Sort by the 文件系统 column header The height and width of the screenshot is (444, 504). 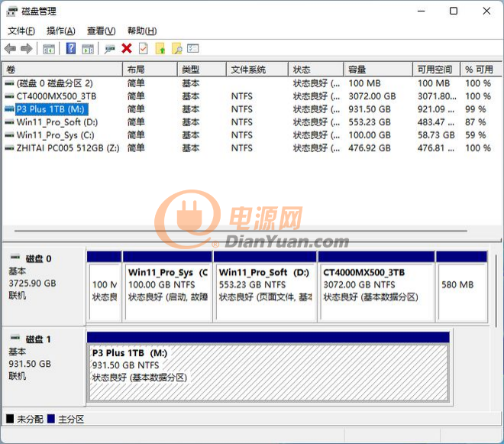pyautogui.click(x=257, y=70)
